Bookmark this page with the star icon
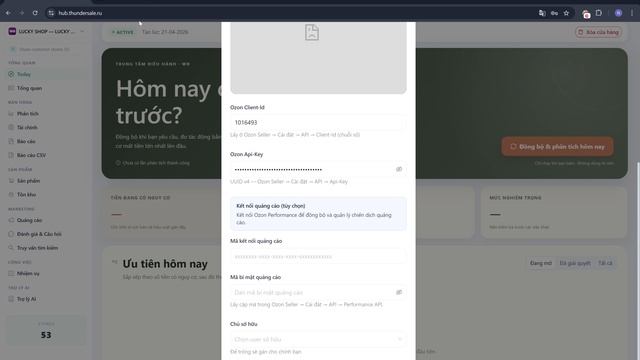Image resolution: width=640 pixels, height=360 pixels. (x=566, y=13)
